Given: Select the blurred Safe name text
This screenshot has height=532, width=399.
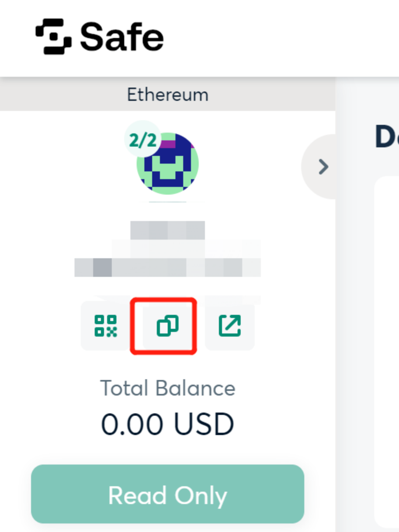Looking at the screenshot, I should 168,230.
